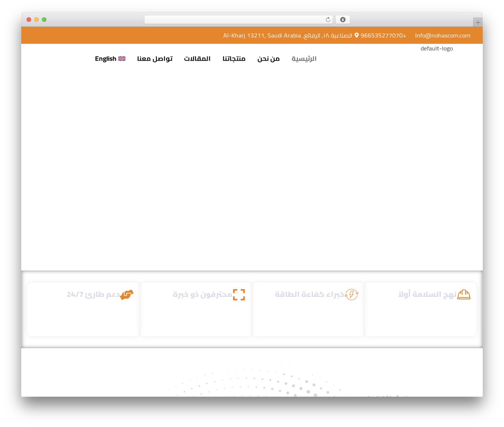Click the browser address bar
Image resolution: width=504 pixels, height=427 pixels.
click(x=239, y=20)
